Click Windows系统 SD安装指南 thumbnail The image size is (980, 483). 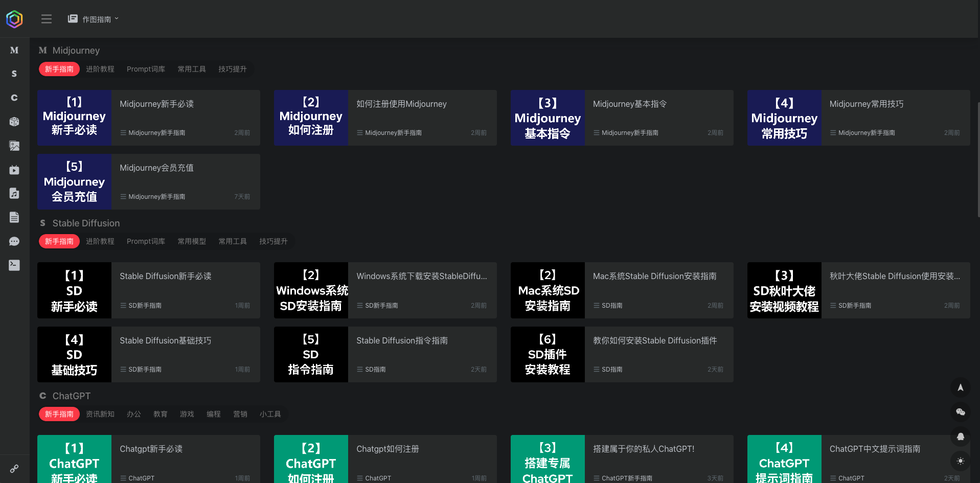point(311,290)
